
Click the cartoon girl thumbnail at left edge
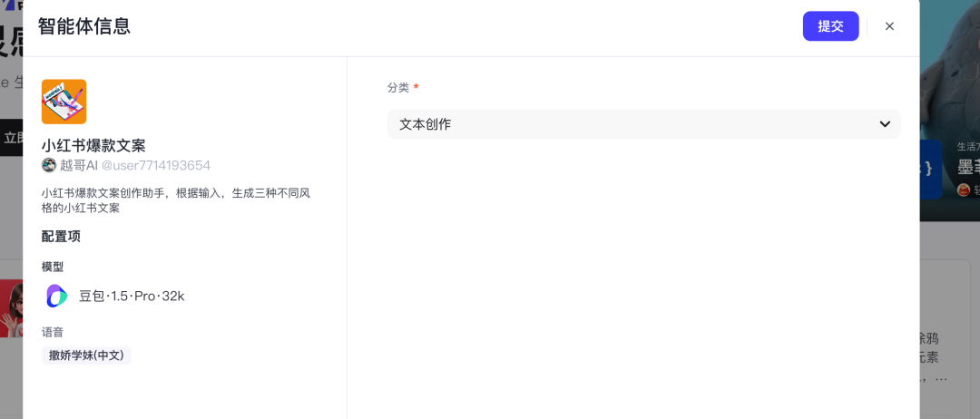[x=10, y=308]
